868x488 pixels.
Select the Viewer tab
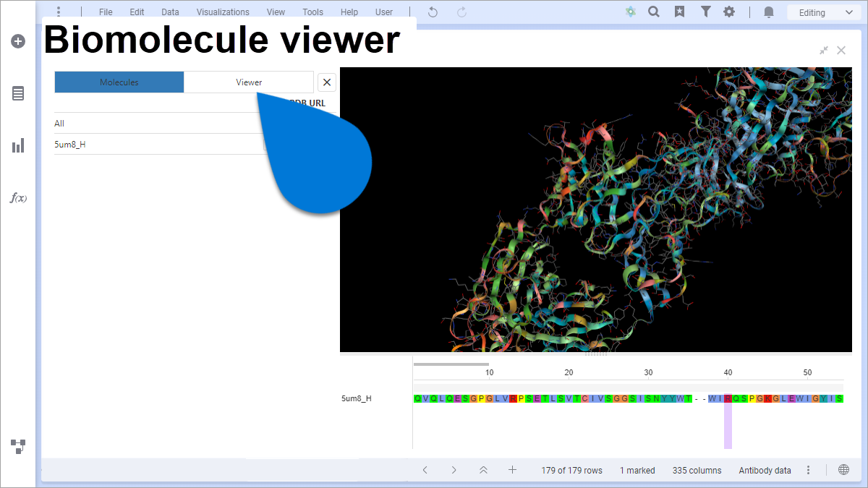point(249,82)
